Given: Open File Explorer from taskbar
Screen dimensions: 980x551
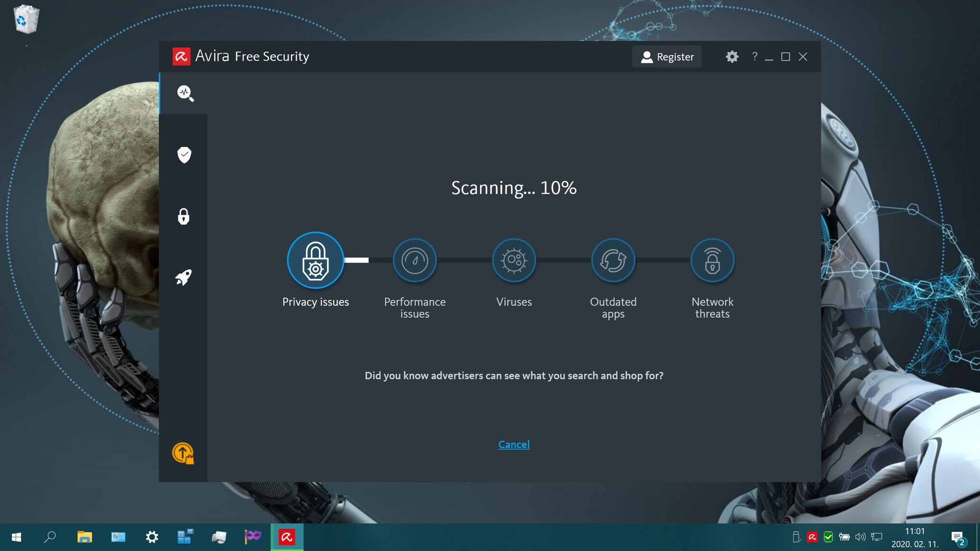Looking at the screenshot, I should pyautogui.click(x=84, y=537).
